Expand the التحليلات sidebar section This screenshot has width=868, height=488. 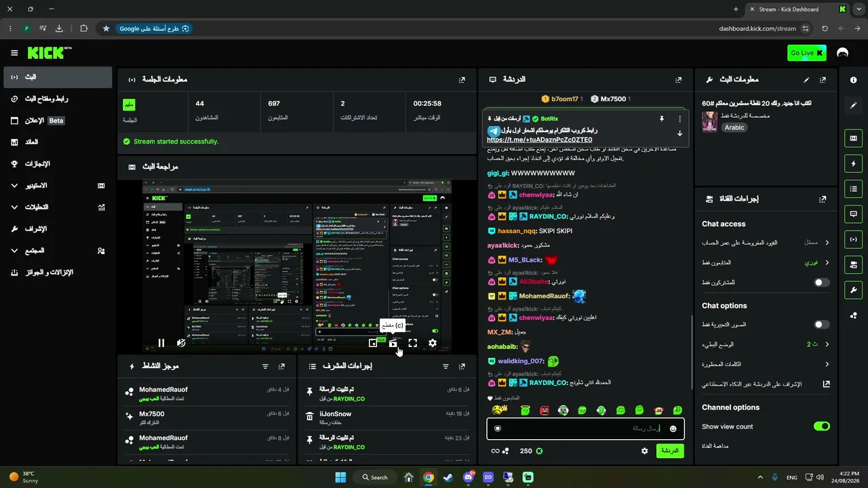pos(58,207)
